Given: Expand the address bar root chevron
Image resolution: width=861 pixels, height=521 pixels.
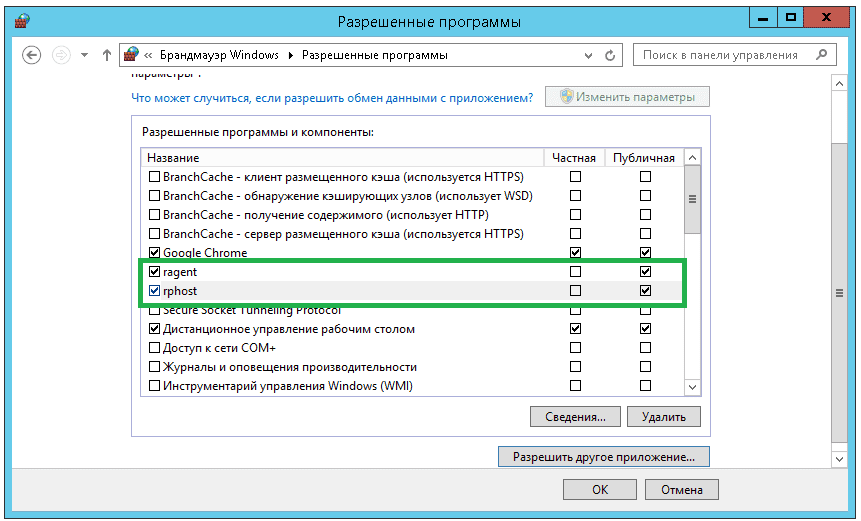Looking at the screenshot, I should tap(149, 55).
